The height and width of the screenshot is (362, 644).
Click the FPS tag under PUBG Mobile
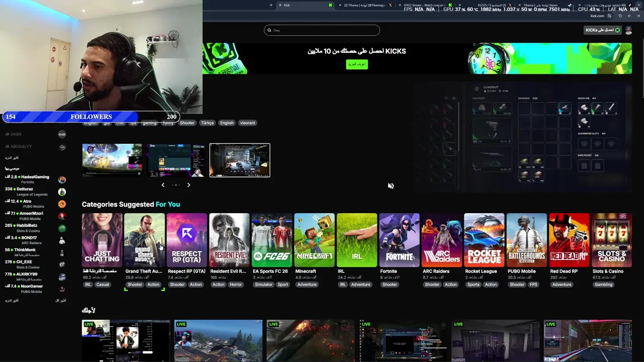pyautogui.click(x=533, y=285)
